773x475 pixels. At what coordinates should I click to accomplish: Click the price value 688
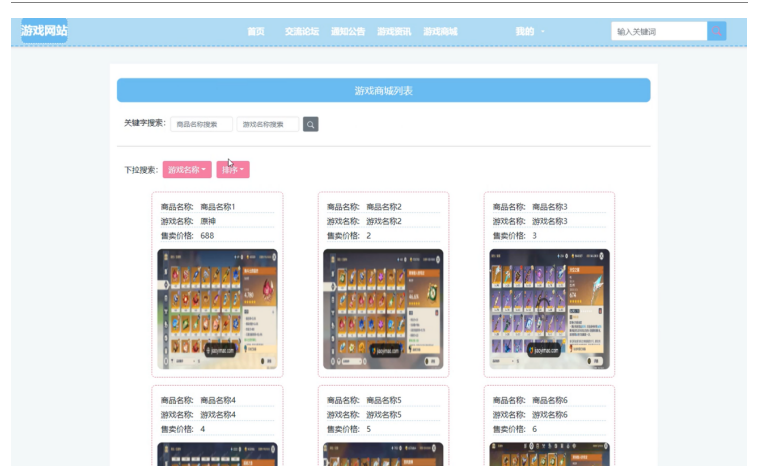click(x=207, y=236)
